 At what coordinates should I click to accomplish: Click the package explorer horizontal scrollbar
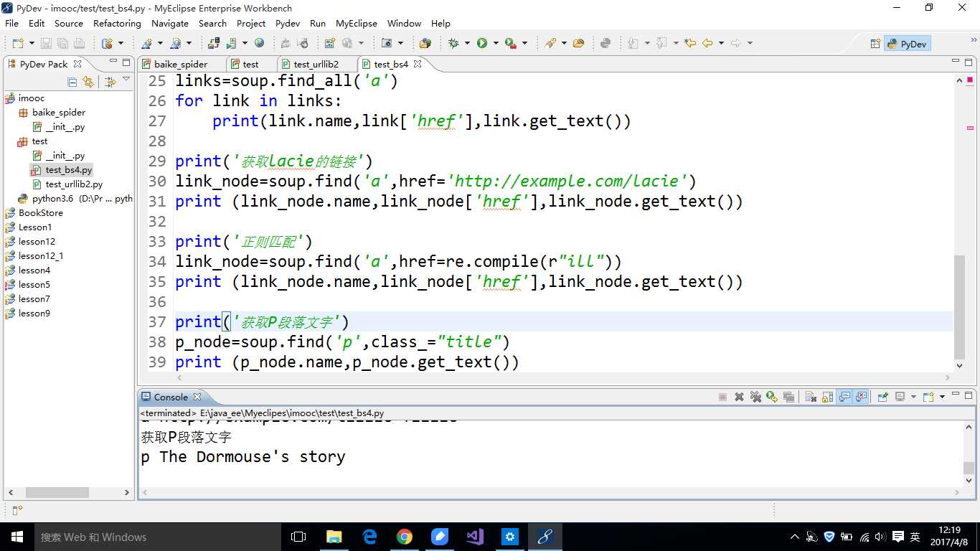coord(57,493)
